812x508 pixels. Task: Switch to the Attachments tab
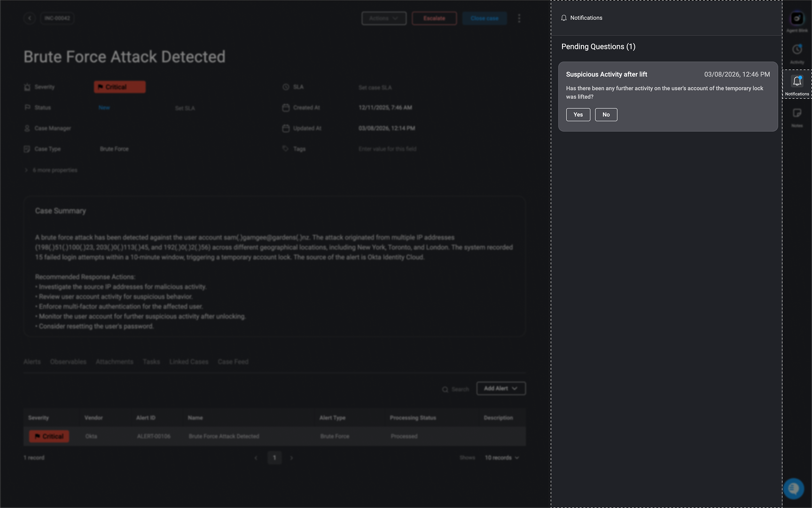coord(115,362)
